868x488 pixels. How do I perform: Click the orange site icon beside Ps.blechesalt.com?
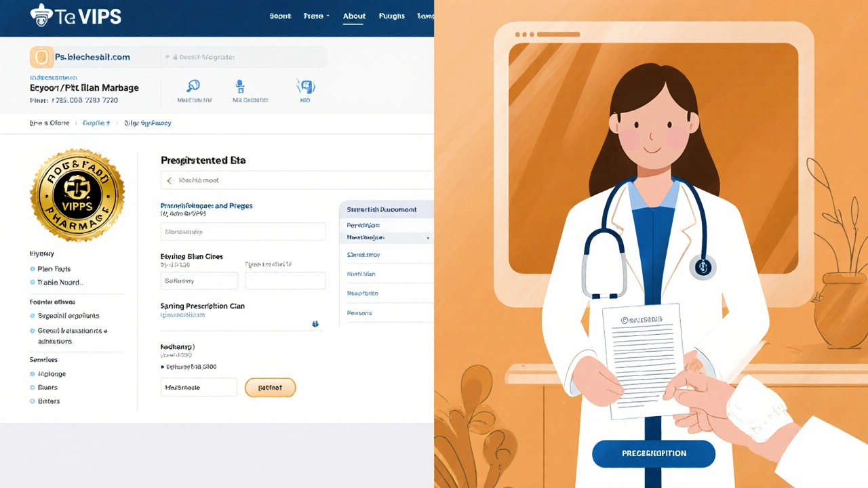(x=42, y=57)
